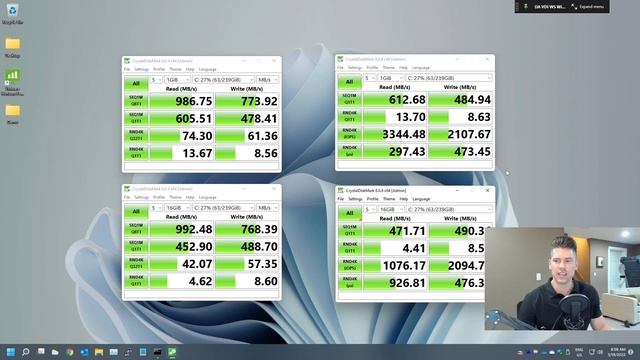Viewport: 640px width, 360px height.
Task: Open the OneDrive cloud tray icon
Action: pyautogui.click(x=552, y=352)
